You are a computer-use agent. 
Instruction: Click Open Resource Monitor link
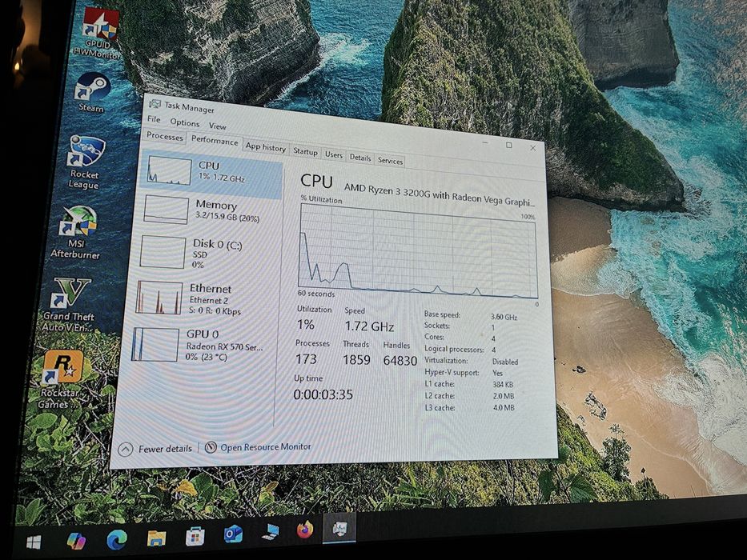(265, 446)
